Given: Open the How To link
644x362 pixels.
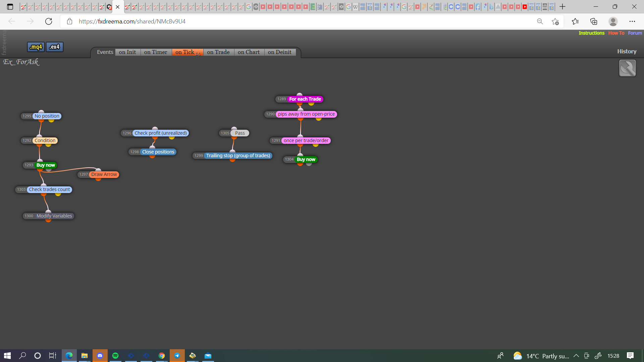Looking at the screenshot, I should [616, 33].
